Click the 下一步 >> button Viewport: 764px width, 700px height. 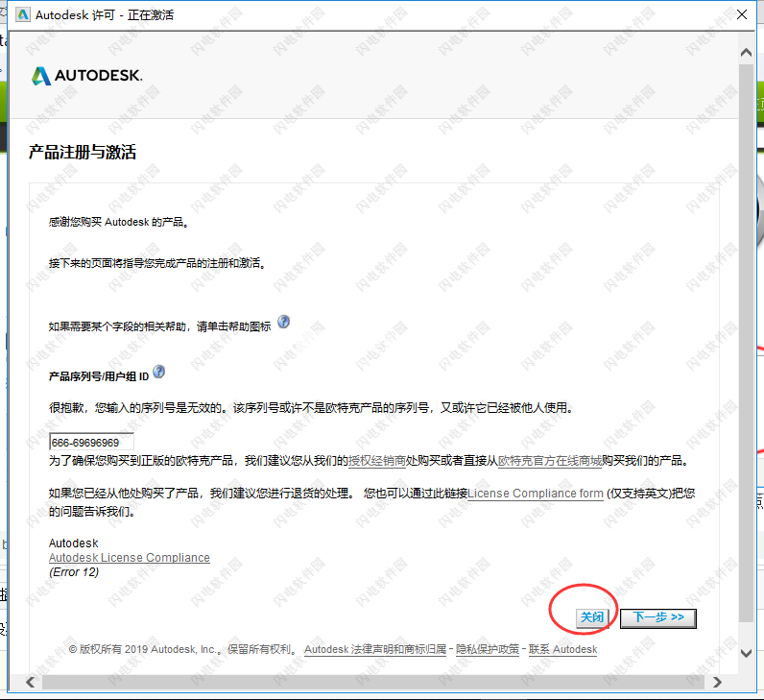click(x=658, y=618)
